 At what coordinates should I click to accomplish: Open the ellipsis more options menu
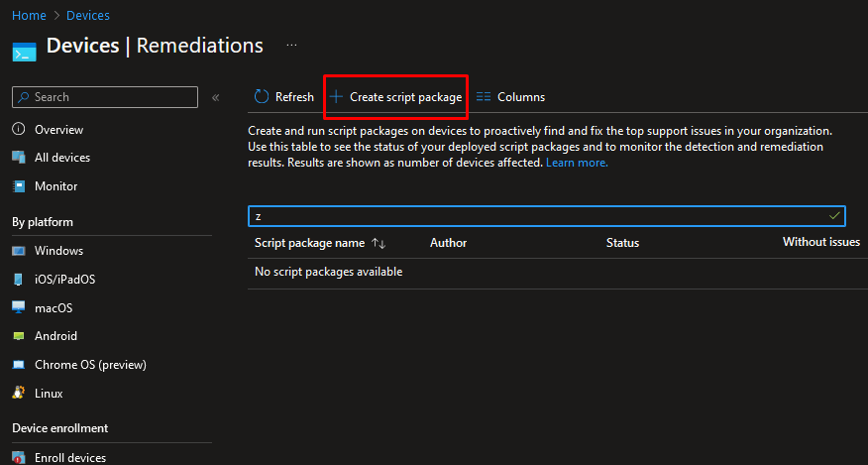tap(291, 45)
